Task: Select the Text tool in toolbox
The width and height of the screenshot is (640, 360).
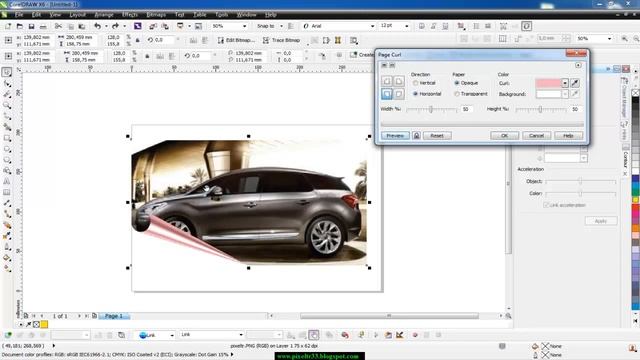Action: coord(7,181)
